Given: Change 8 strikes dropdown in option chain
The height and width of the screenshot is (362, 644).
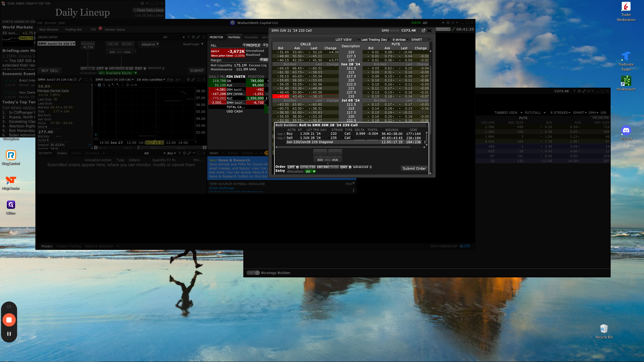Looking at the screenshot, I should point(400,40).
